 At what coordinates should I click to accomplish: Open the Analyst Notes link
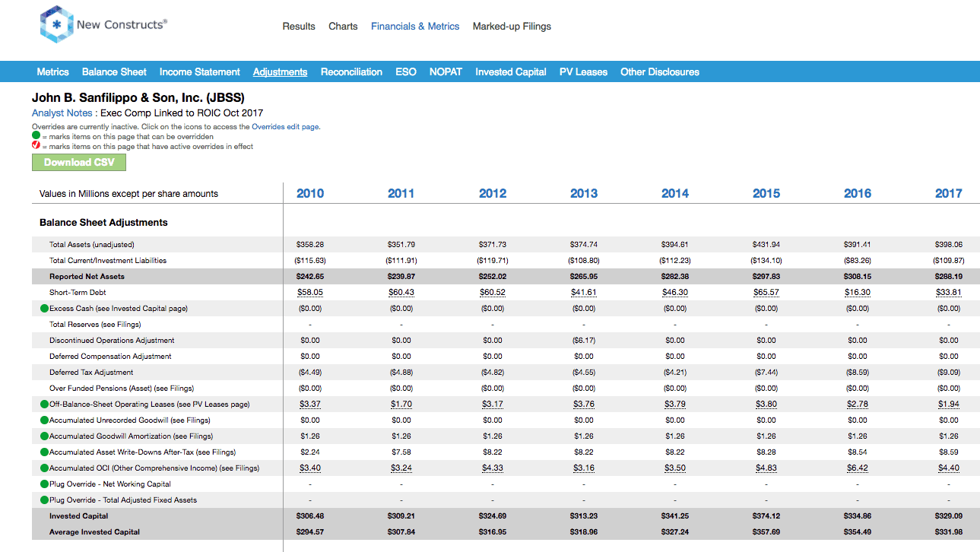pyautogui.click(x=62, y=113)
